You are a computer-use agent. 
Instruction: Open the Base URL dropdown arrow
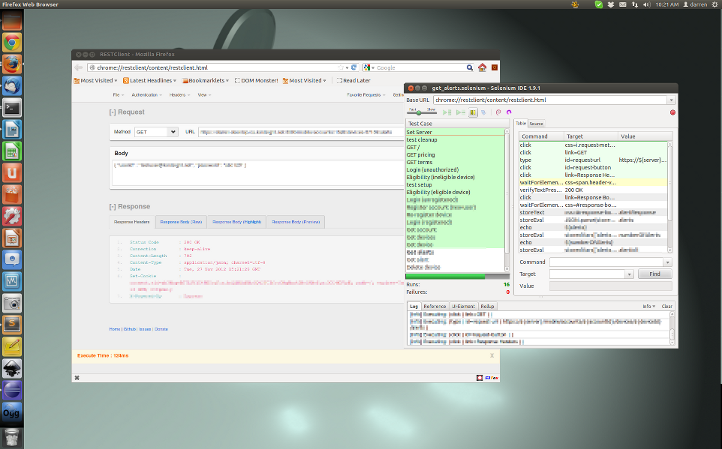(x=671, y=100)
